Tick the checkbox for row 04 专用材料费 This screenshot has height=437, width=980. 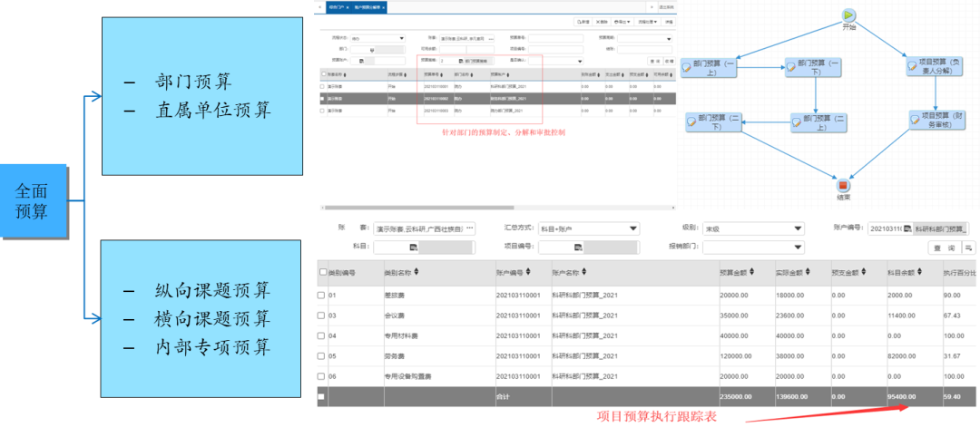tap(322, 335)
